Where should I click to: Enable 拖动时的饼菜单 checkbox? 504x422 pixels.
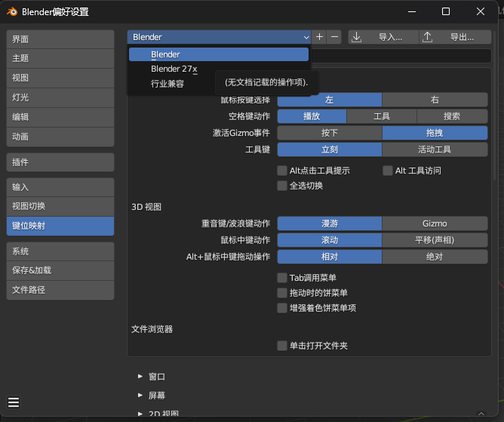click(x=282, y=293)
